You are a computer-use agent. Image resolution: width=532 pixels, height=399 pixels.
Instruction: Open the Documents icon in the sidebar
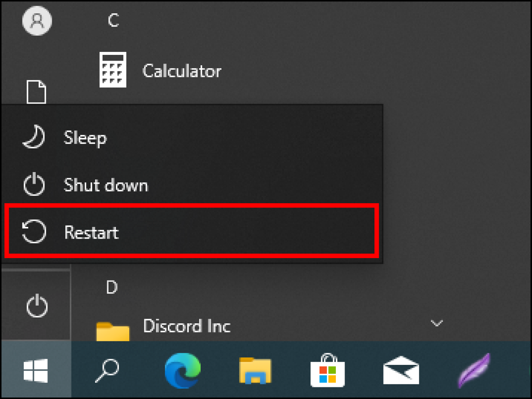[37, 92]
